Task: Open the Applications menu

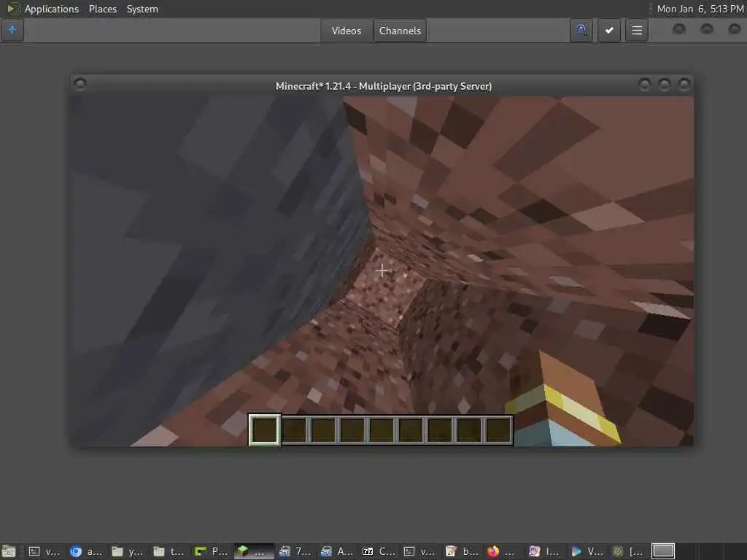Action: [52, 9]
